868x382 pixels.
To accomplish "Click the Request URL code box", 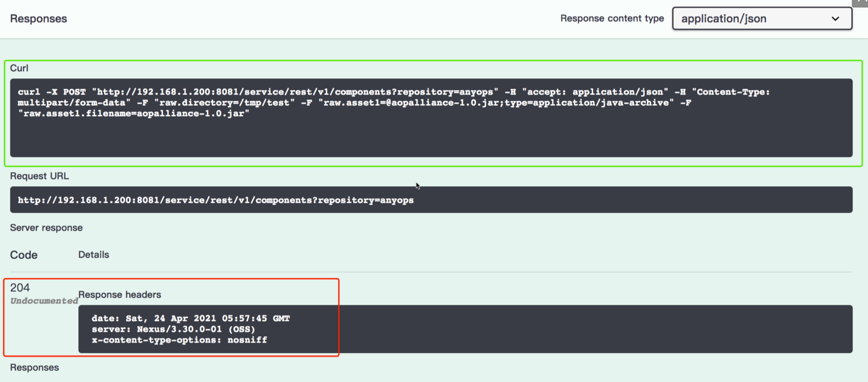I will 431,200.
